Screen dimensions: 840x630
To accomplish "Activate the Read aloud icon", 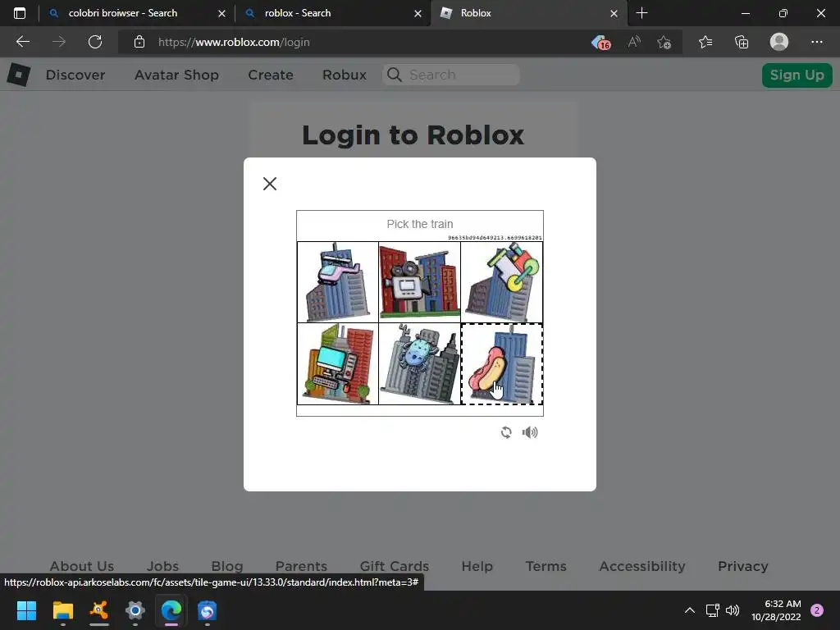I will point(634,42).
